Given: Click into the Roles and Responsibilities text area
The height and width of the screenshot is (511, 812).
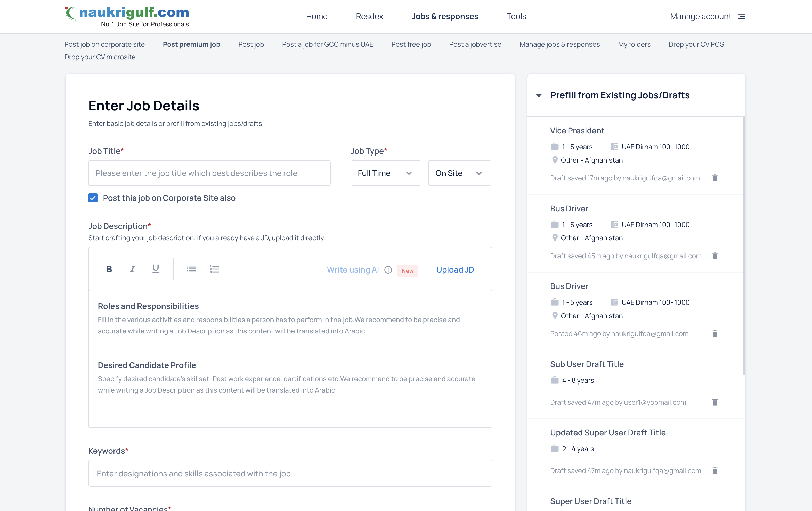Looking at the screenshot, I should 279,325.
